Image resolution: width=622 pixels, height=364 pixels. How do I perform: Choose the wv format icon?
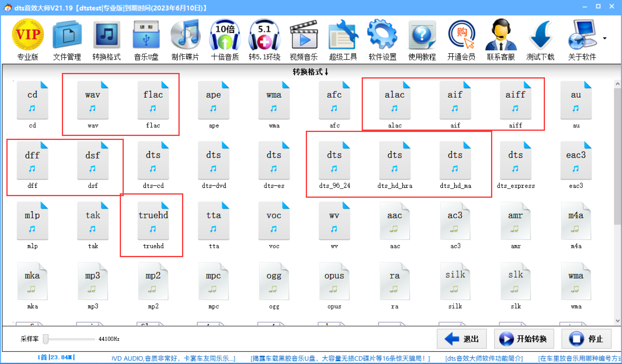[x=335, y=225]
